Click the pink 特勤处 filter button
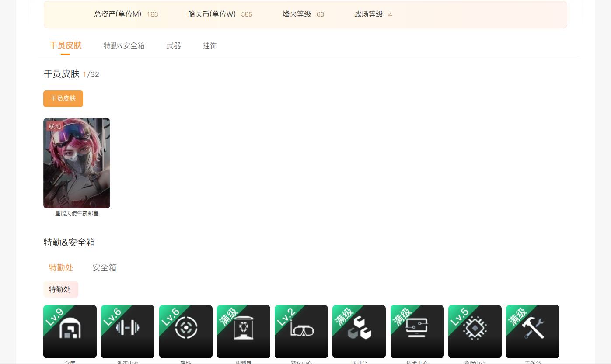The height and width of the screenshot is (364, 611). 61,289
